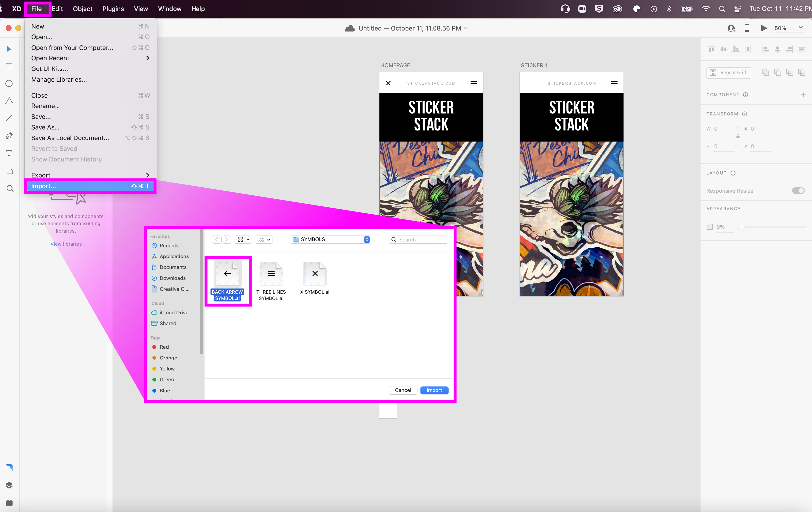Open the Plugins menu
Screen dimensions: 812x512
point(113,9)
